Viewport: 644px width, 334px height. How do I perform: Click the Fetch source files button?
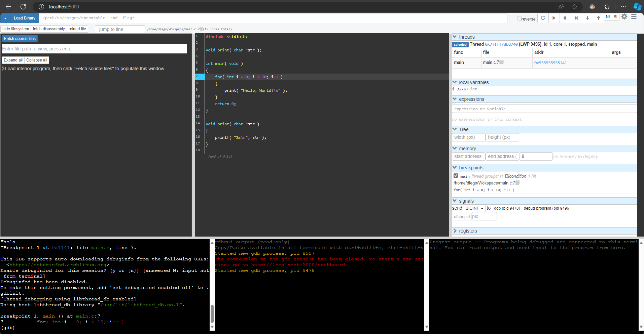tap(20, 39)
